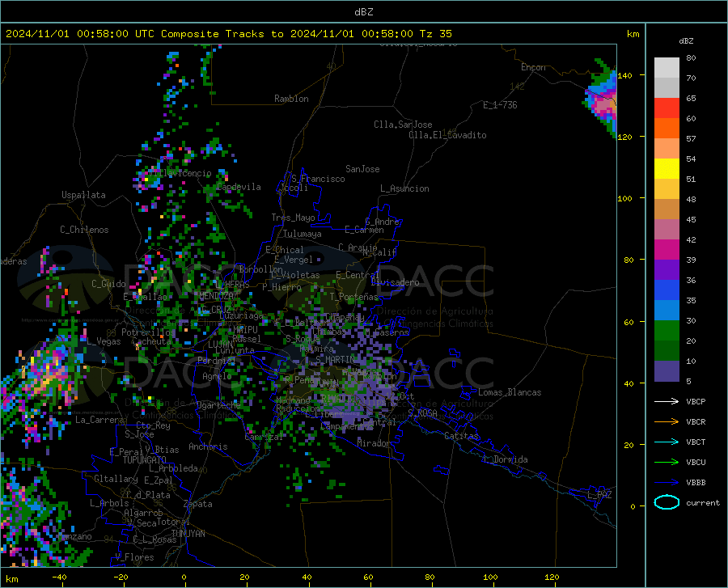Click the '-40' tick on horizontal km axis
Viewport: 728px width, 588px height.
(59, 577)
